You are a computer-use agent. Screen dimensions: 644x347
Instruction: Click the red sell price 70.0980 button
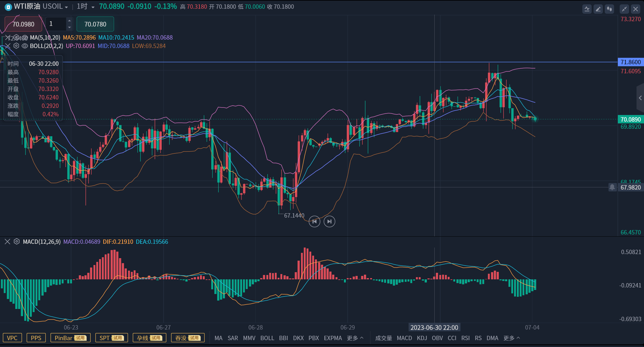[x=23, y=24]
